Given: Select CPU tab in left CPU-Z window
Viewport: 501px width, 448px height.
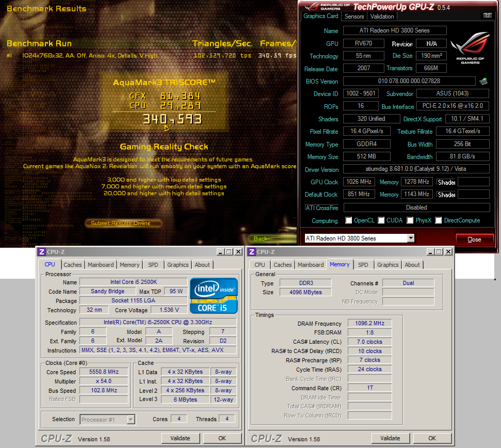Looking at the screenshot, I should 50,264.
